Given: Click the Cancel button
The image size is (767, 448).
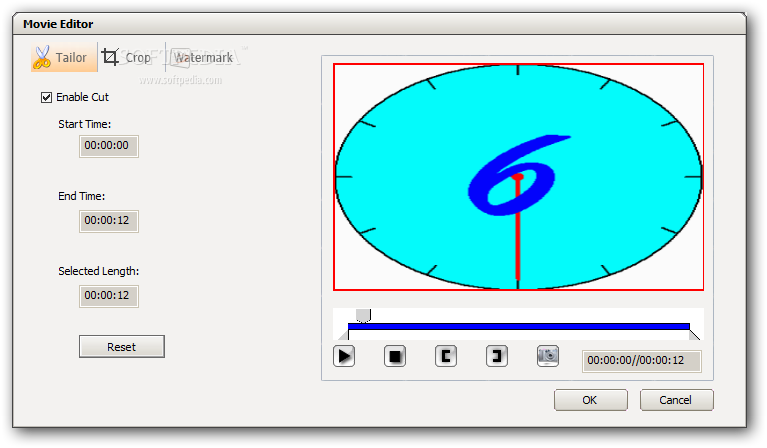Looking at the screenshot, I should click(x=677, y=400).
